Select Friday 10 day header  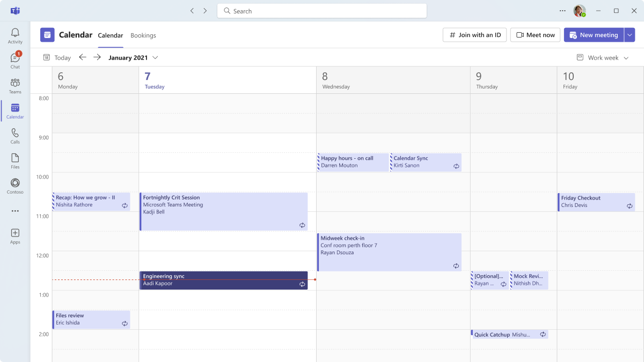pyautogui.click(x=601, y=80)
